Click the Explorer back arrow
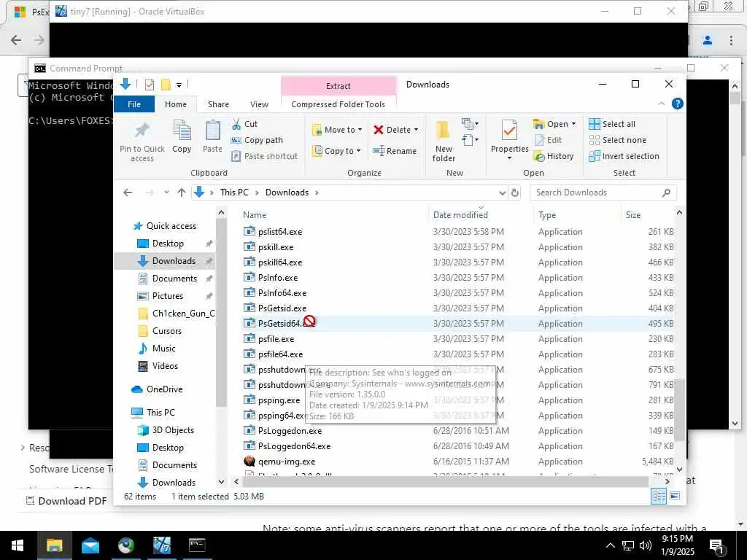The image size is (747, 560). (128, 192)
